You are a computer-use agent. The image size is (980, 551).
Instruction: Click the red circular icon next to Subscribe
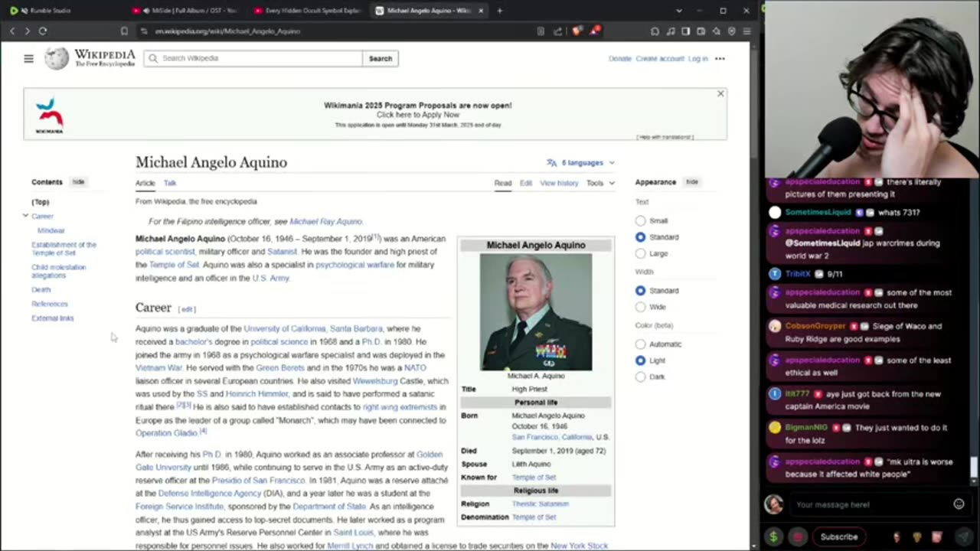[797, 536]
